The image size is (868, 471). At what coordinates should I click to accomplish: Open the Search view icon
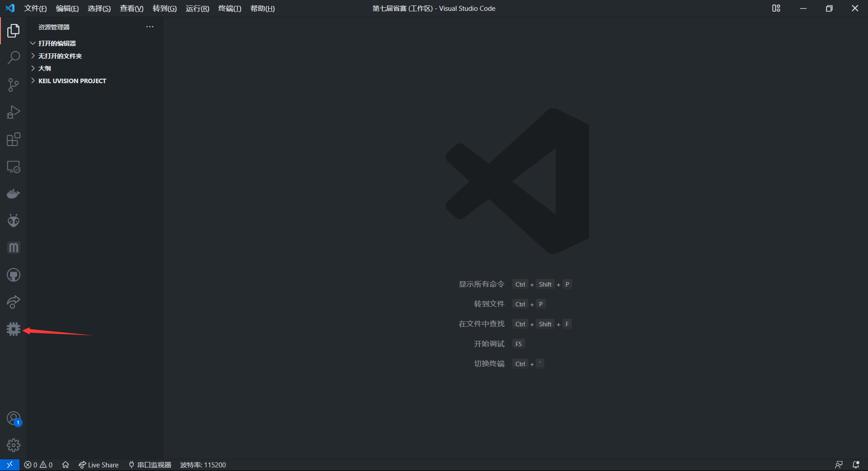pos(14,58)
